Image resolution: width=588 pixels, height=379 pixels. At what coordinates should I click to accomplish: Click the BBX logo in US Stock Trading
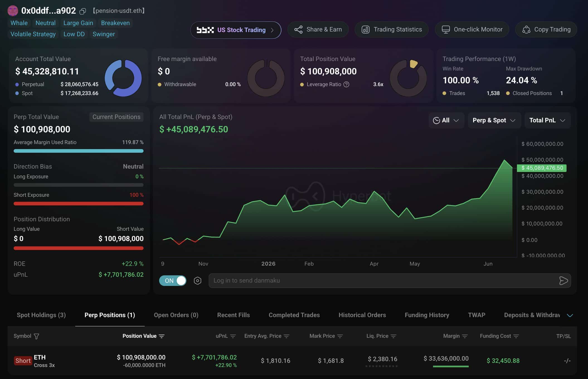[x=205, y=30]
